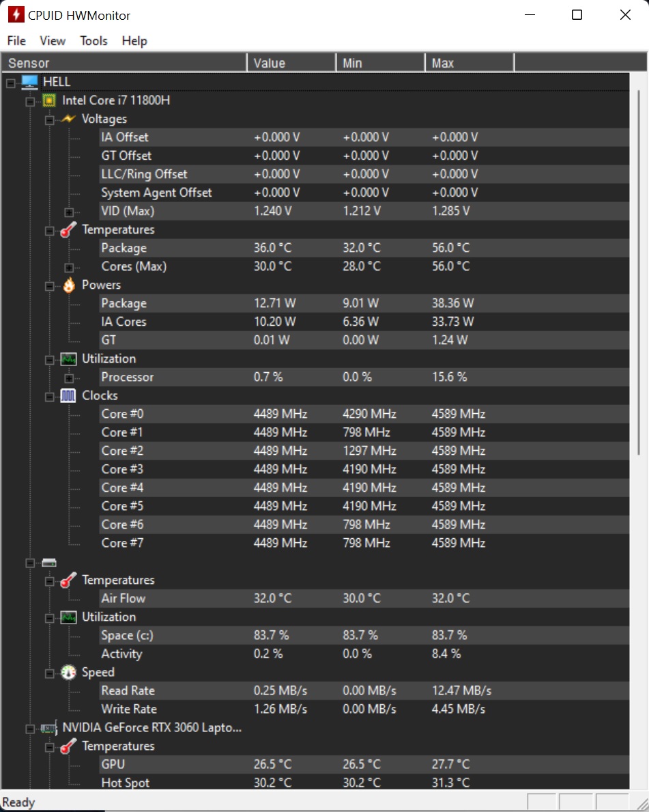Click the Sensor column header
Screen dimensions: 649x812
[124, 63]
